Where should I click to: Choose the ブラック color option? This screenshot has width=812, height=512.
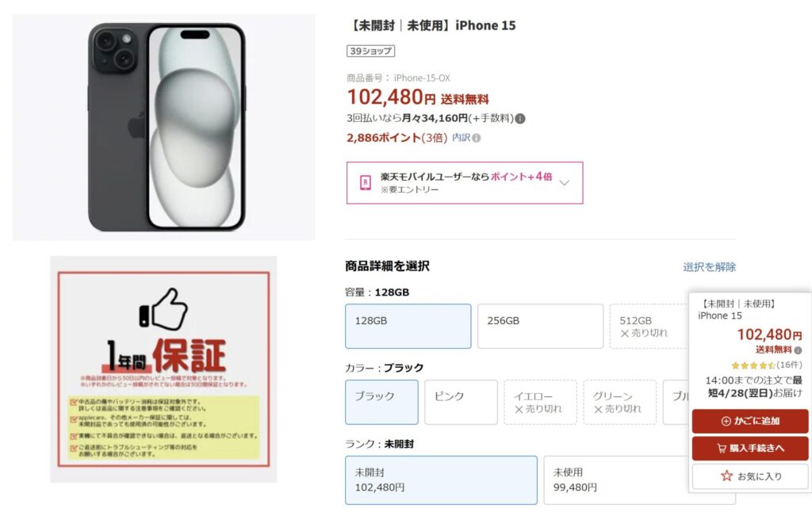tap(381, 403)
